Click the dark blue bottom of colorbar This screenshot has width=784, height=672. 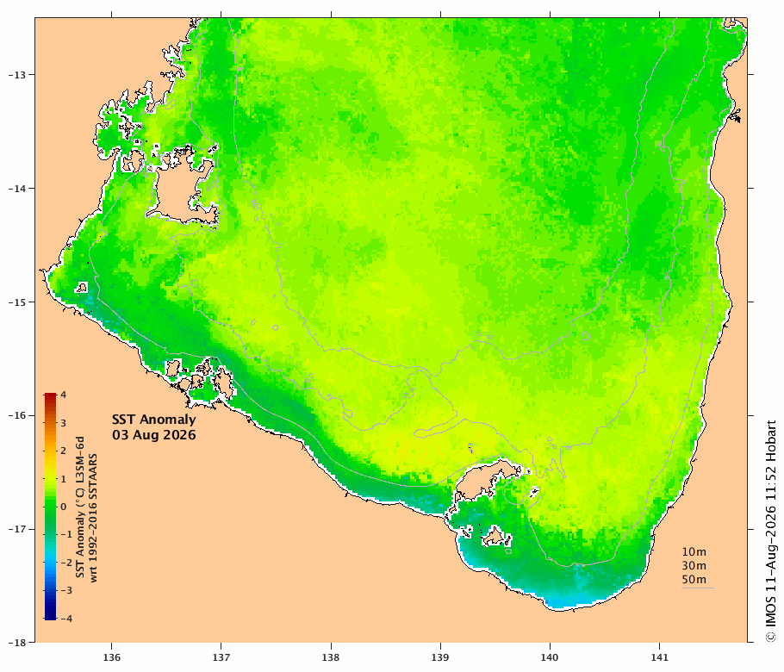pyautogui.click(x=50, y=614)
